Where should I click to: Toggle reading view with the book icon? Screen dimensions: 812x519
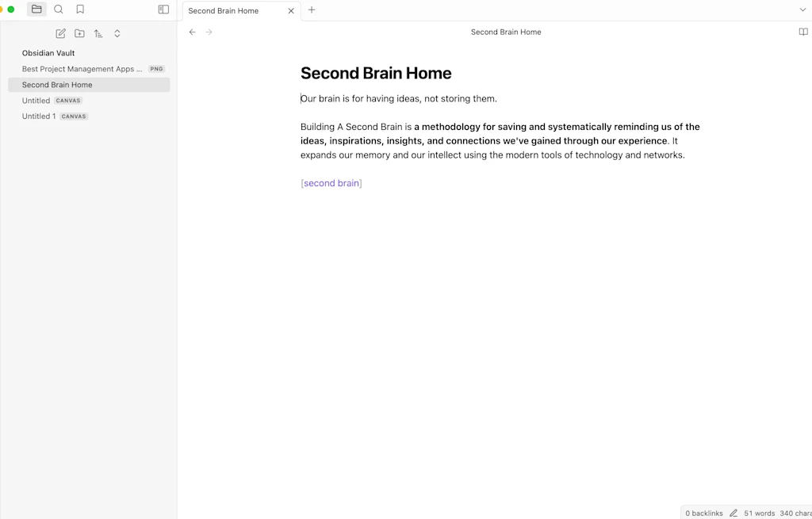[x=802, y=32]
